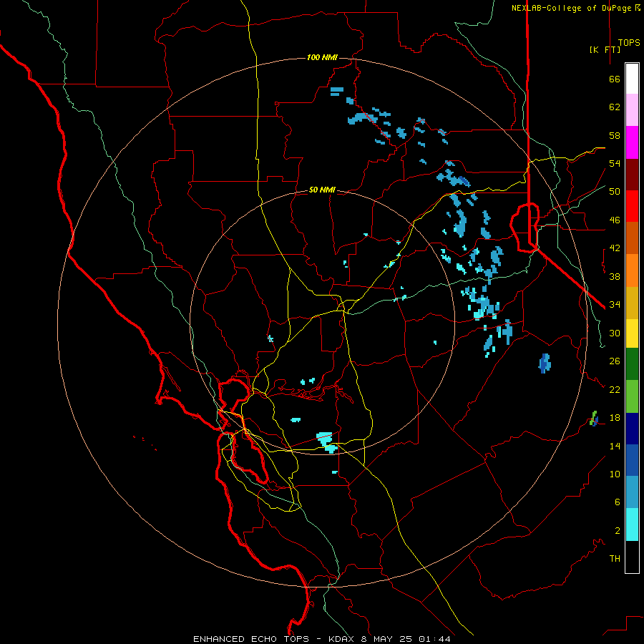Click the '2' legend value
The width and height of the screenshot is (644, 644).
(x=618, y=531)
